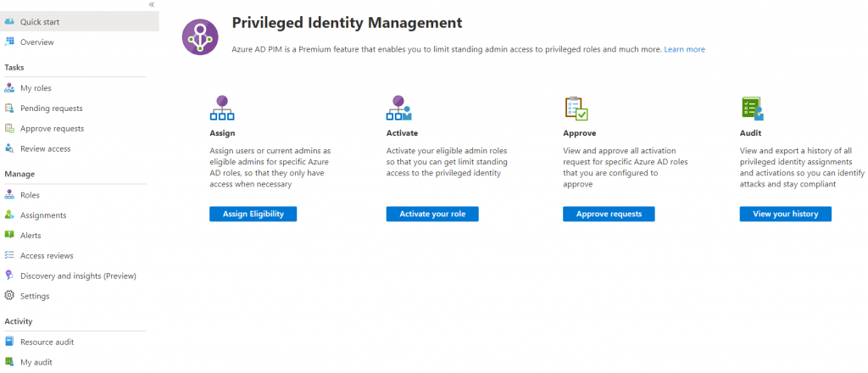
Task: Click the Roles hierarchy icon
Action: click(x=8, y=195)
